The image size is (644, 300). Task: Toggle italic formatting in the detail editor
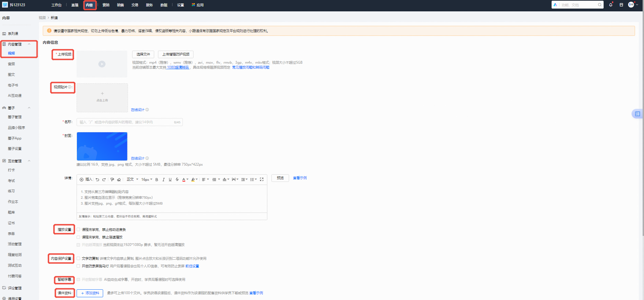pyautogui.click(x=164, y=179)
